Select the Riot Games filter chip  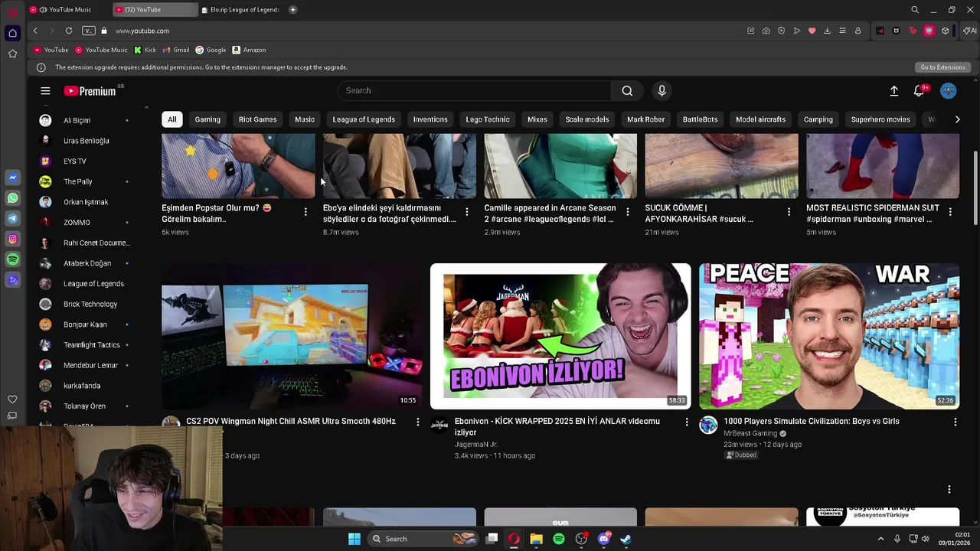pos(257,119)
